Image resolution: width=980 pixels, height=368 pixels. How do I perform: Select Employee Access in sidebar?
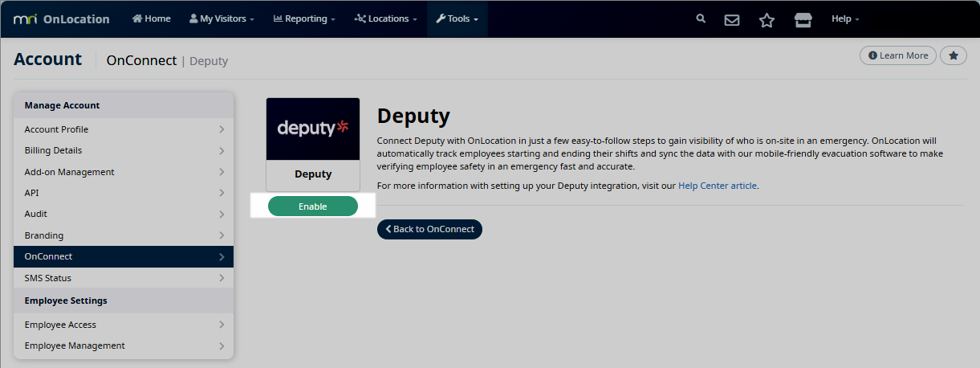click(124, 325)
